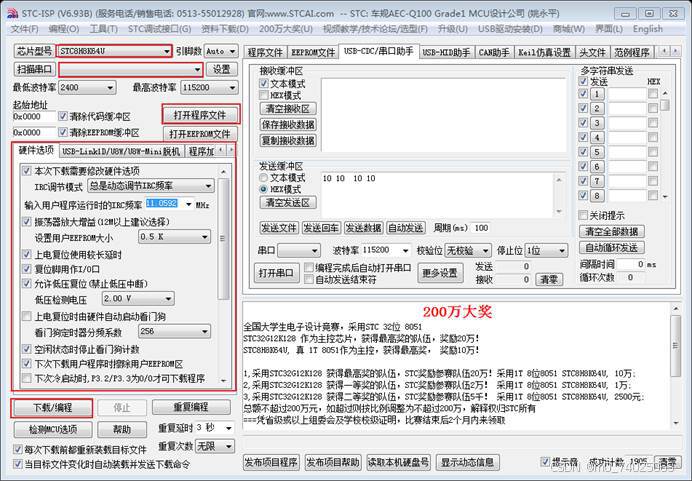Open the CAN助手 tab
This screenshot has width=692, height=481.
point(494,53)
